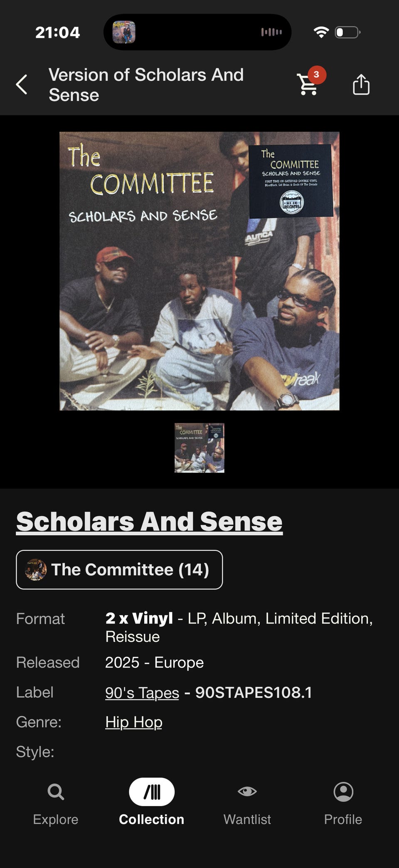This screenshot has width=399, height=868.
Task: Tap The Committee artist avatar
Action: click(x=35, y=569)
